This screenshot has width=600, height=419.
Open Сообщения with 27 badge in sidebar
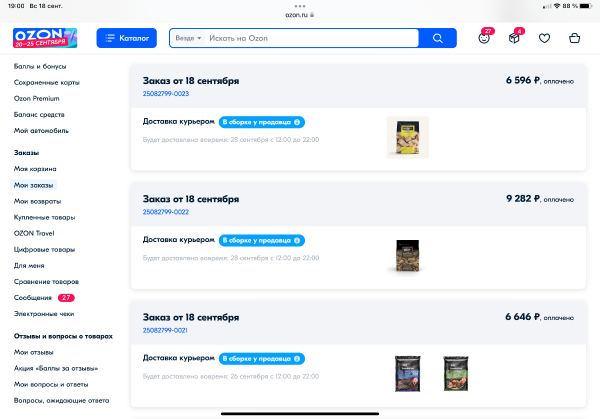[44, 298]
